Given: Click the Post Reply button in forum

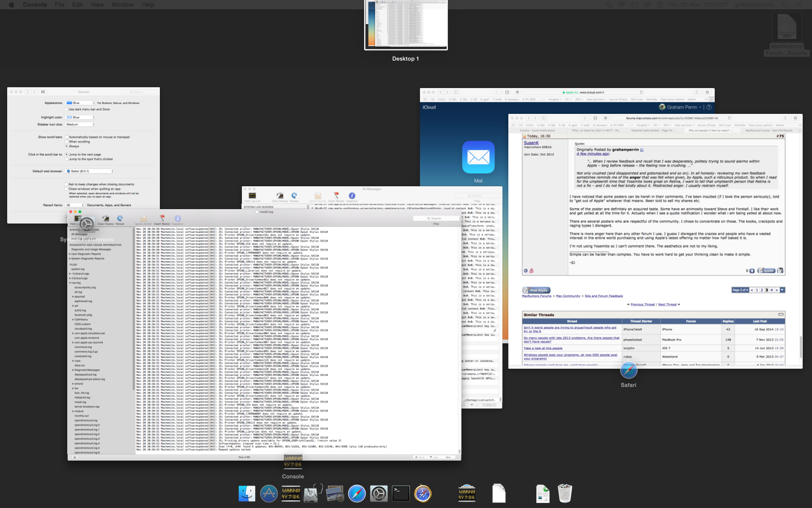Looking at the screenshot, I should [536, 290].
